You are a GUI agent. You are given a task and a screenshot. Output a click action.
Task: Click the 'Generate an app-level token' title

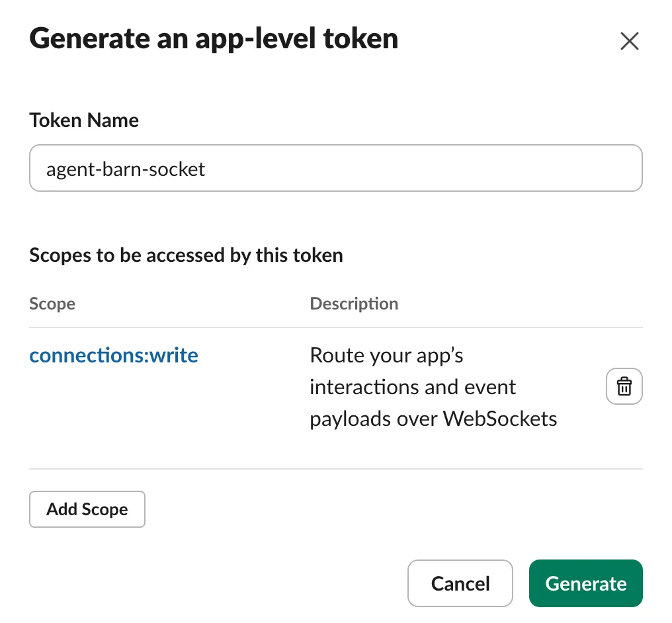[214, 38]
